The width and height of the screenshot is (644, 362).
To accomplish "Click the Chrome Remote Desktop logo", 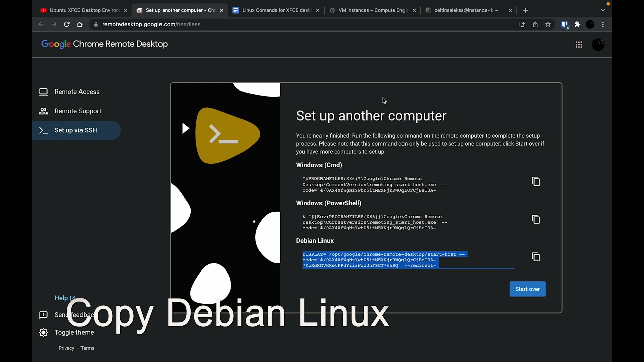I will 104,44.
